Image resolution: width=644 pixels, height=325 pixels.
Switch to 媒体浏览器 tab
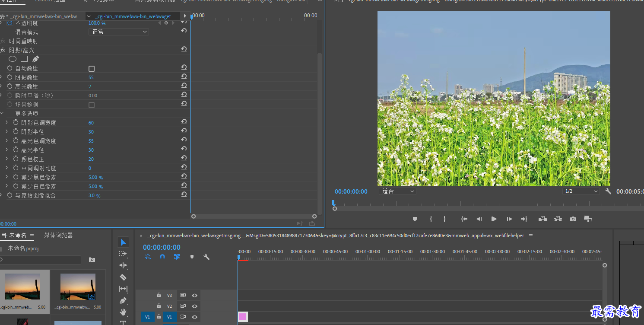point(58,235)
